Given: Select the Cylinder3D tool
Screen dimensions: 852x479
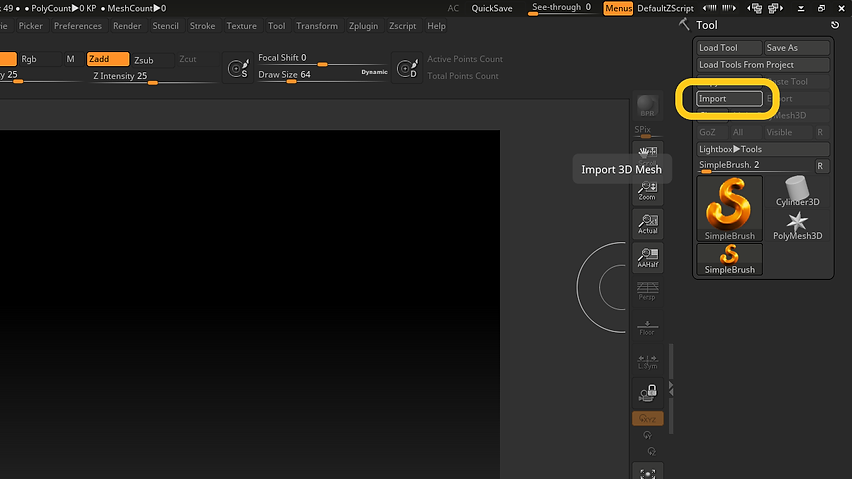Looking at the screenshot, I should click(797, 192).
